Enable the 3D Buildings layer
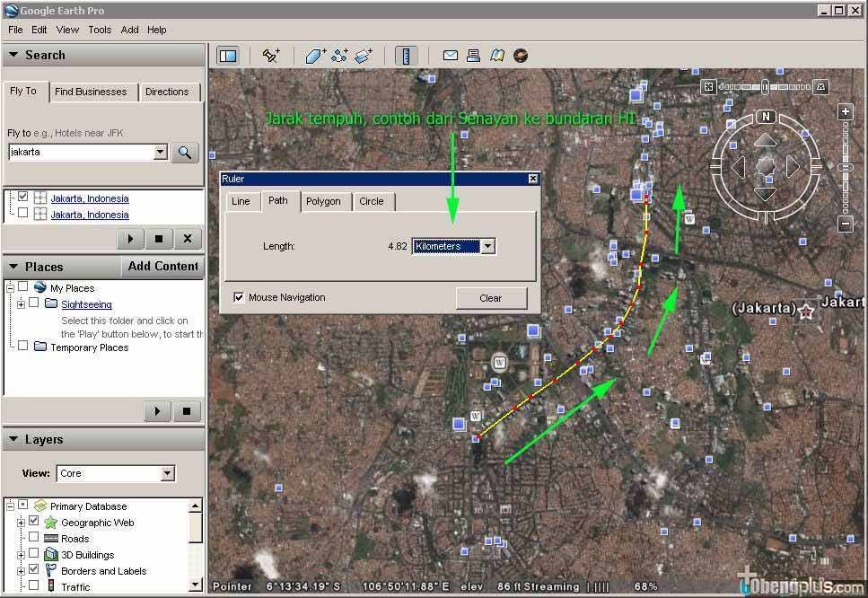The height and width of the screenshot is (598, 868). [x=34, y=553]
